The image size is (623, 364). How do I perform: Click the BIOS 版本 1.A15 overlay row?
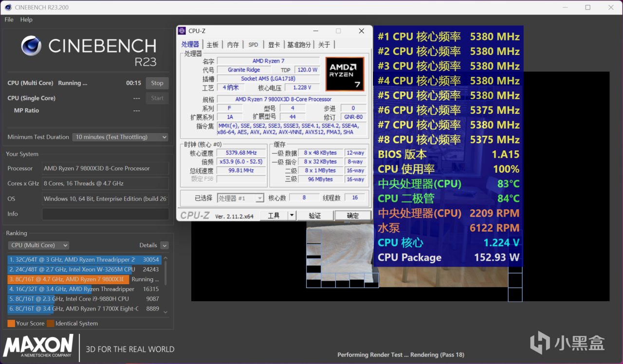point(448,154)
